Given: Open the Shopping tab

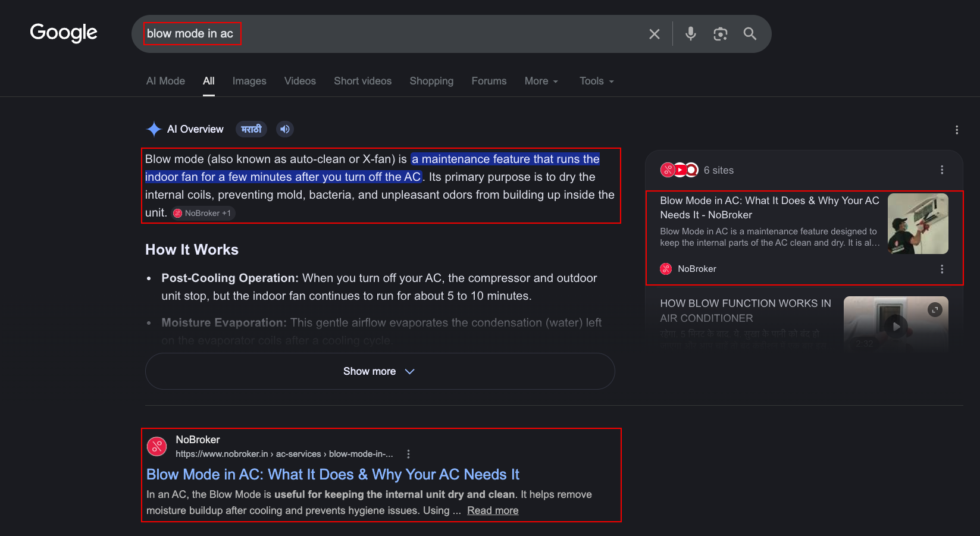Looking at the screenshot, I should point(431,81).
